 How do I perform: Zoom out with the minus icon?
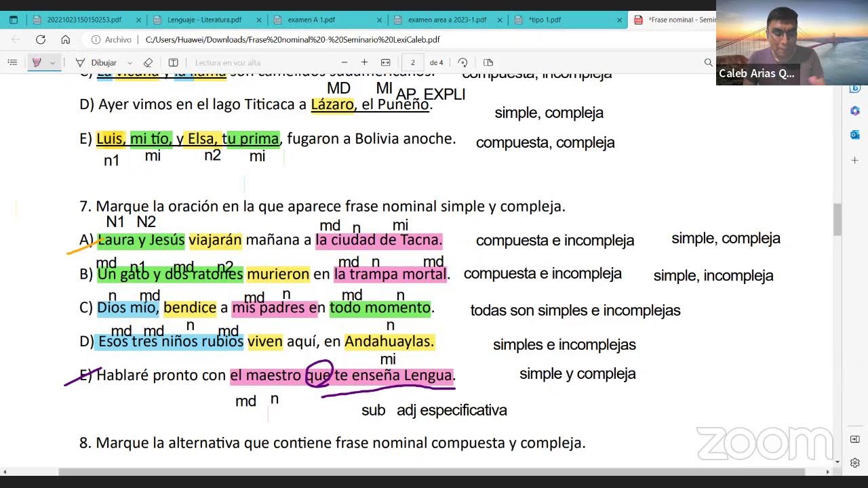[344, 62]
